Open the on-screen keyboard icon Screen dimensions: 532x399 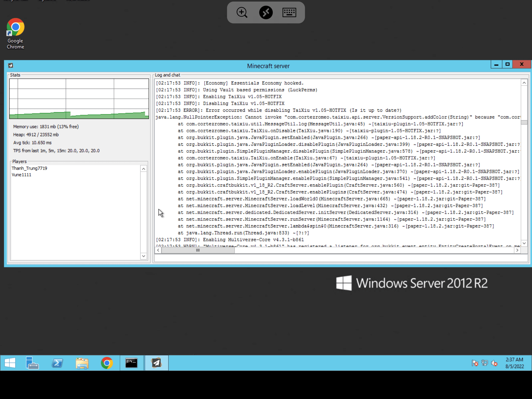point(289,12)
